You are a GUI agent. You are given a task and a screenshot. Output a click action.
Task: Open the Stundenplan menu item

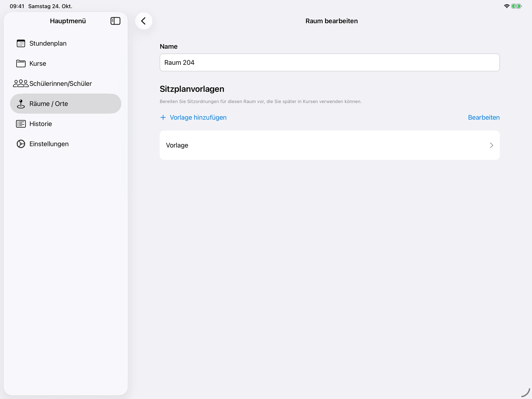click(x=66, y=44)
